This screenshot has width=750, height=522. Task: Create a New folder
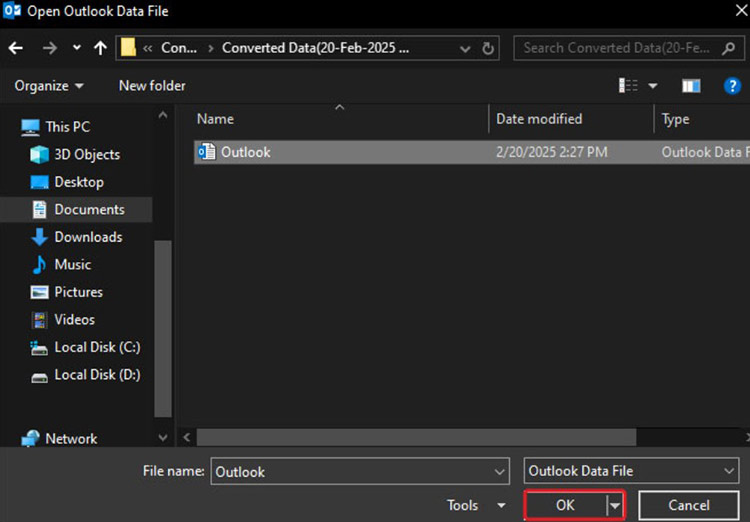[x=152, y=86]
